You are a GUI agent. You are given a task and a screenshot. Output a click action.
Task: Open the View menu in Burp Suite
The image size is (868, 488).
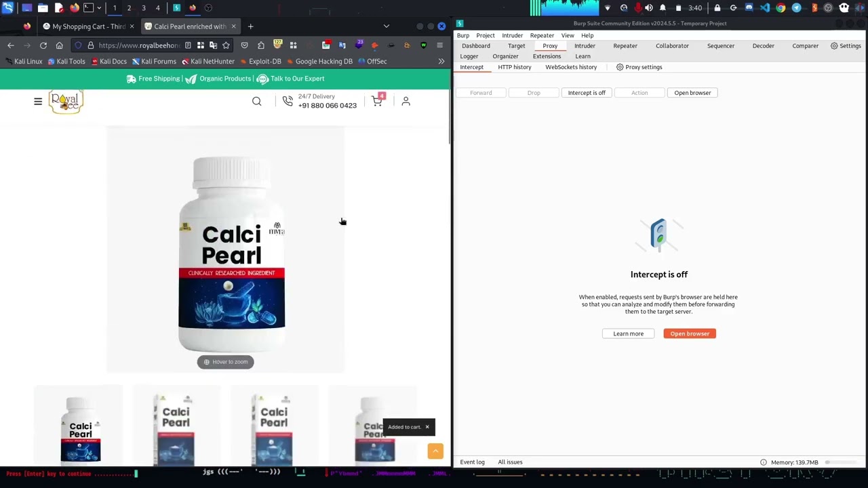tap(568, 35)
